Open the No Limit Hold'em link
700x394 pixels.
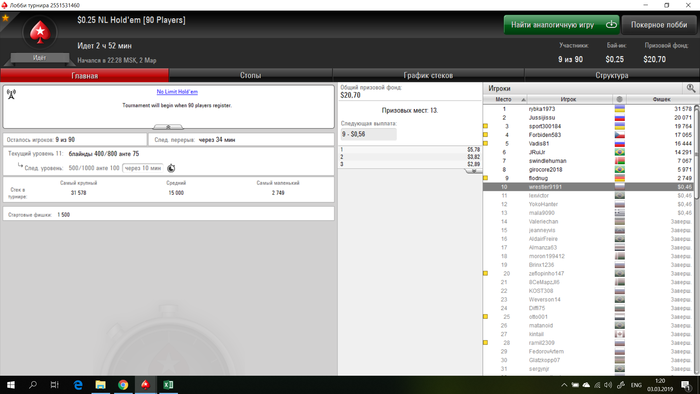pyautogui.click(x=177, y=91)
